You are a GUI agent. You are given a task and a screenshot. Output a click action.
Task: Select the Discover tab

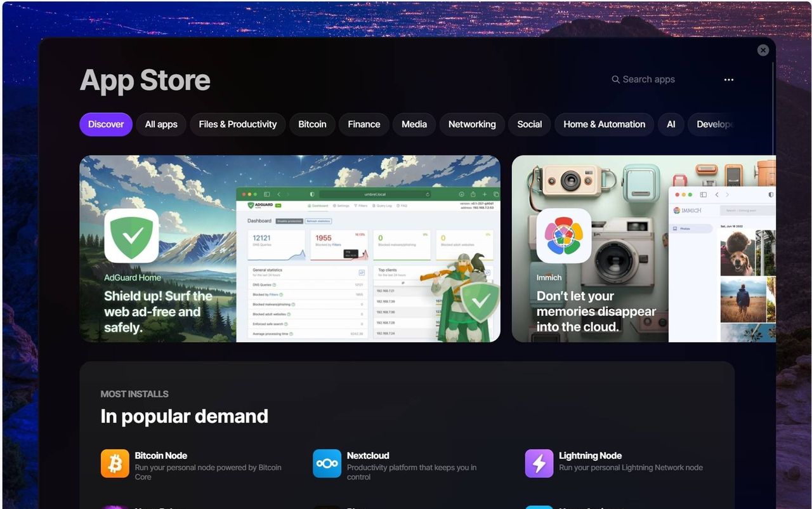point(106,124)
